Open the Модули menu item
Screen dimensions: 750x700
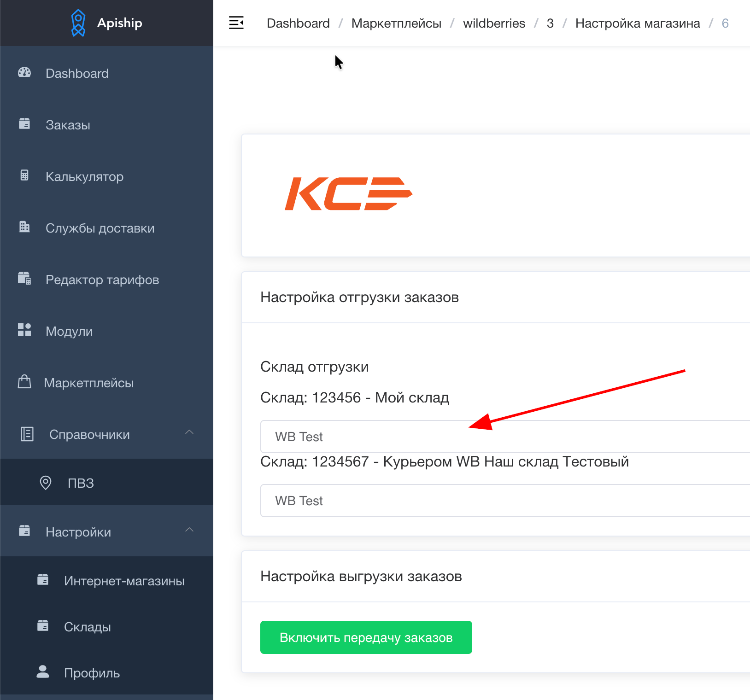pos(107,331)
